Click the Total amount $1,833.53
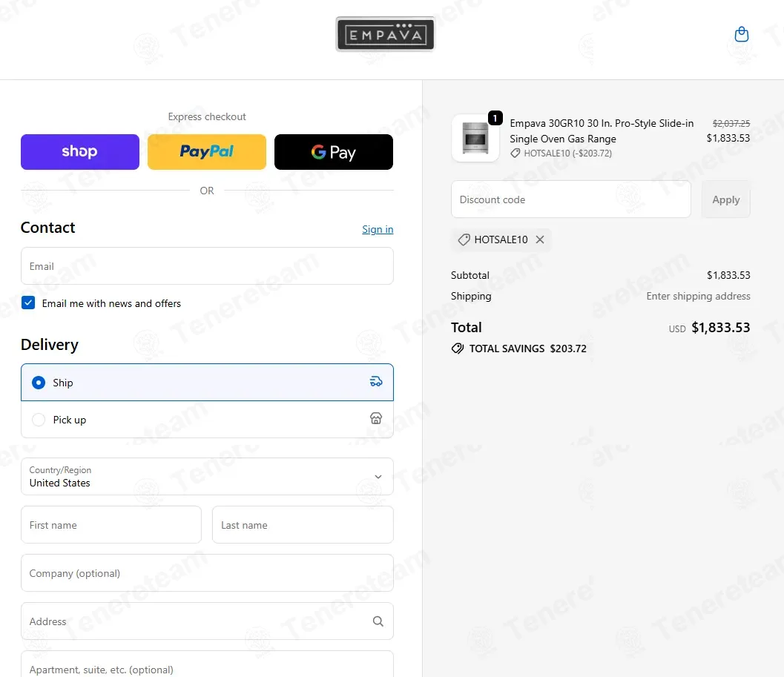Image resolution: width=784 pixels, height=677 pixels. [x=720, y=328]
